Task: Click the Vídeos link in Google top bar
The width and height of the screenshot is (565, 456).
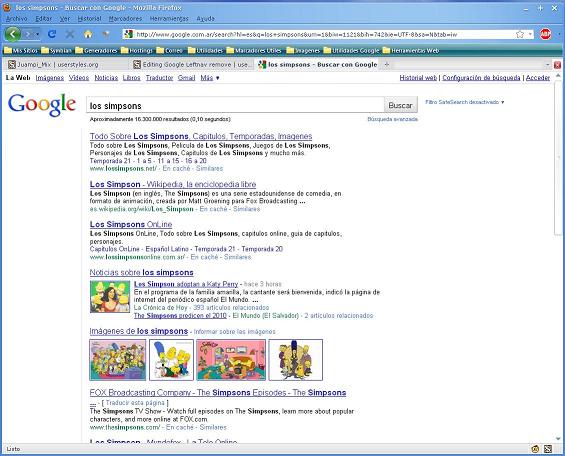Action: [79, 78]
